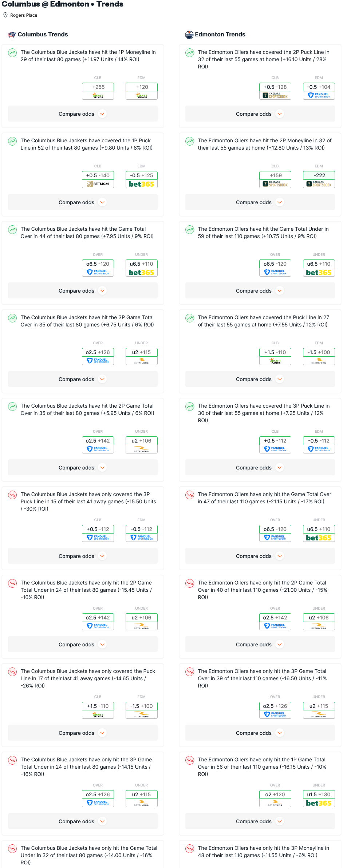Select u1.5 +130 under odds box
The width and height of the screenshot is (343, 868).
(x=319, y=794)
